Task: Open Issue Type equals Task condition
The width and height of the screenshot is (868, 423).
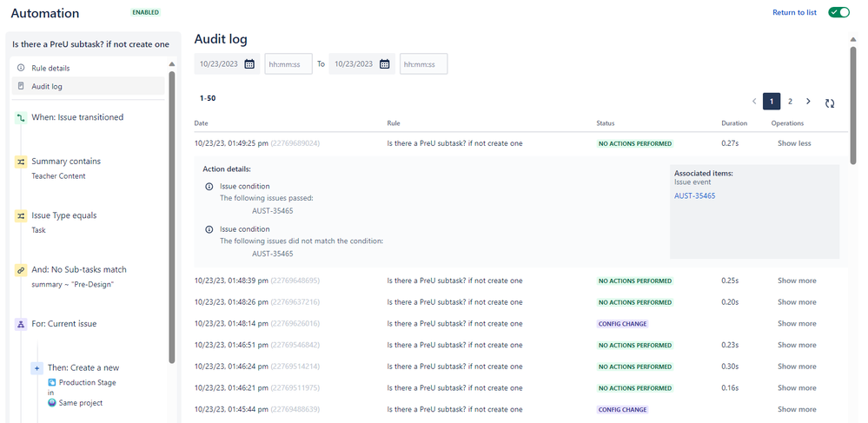Action: pos(64,222)
